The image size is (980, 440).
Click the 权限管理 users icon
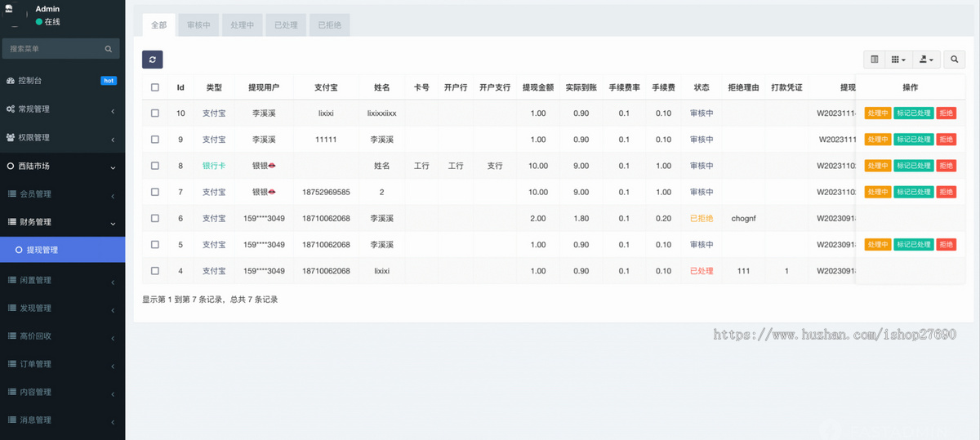point(11,137)
